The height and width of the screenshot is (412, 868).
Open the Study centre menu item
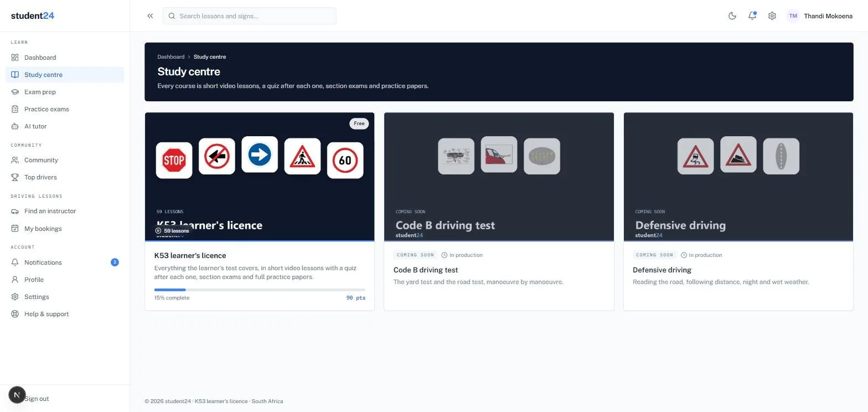click(x=65, y=75)
